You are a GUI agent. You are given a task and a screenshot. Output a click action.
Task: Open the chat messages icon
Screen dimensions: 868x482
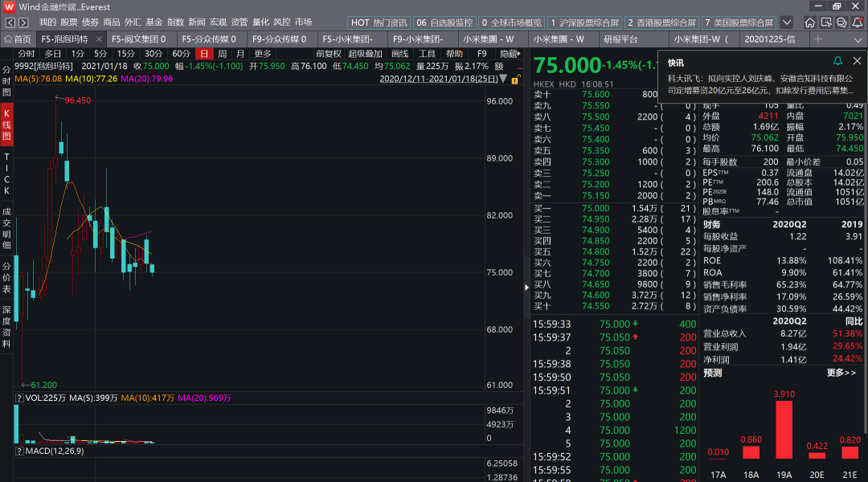tap(841, 22)
